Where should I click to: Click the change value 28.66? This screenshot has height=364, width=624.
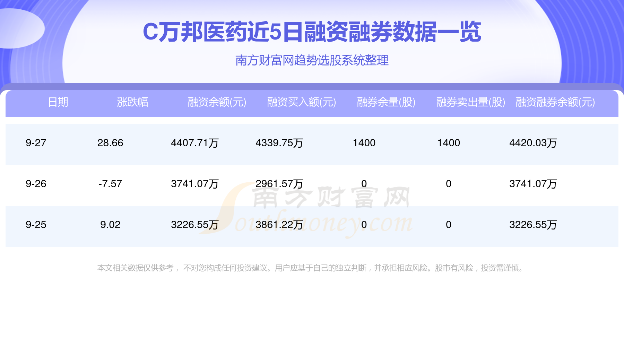(110, 143)
